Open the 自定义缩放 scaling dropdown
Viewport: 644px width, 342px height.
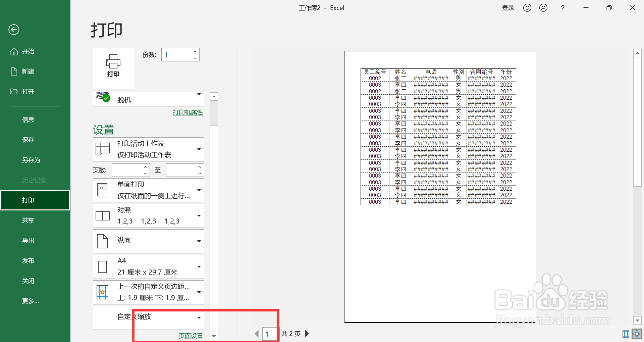point(149,318)
